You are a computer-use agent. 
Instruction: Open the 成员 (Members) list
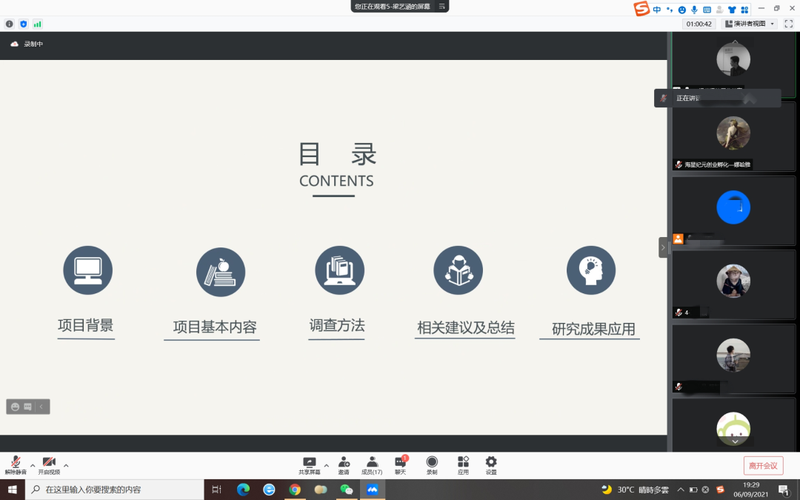tap(372, 464)
